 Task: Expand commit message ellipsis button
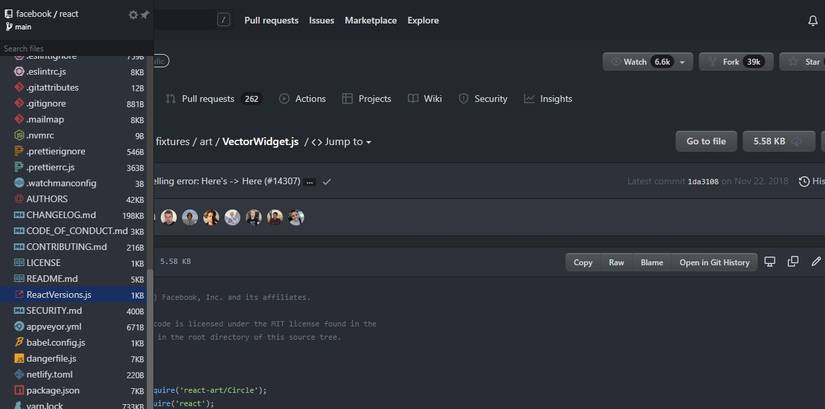coord(310,182)
